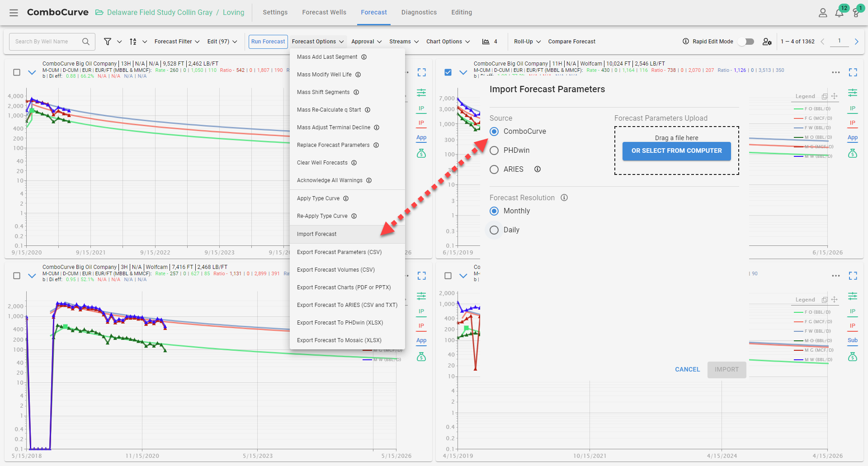Go to the next page of wells
The height and width of the screenshot is (466, 868).
pyautogui.click(x=856, y=42)
